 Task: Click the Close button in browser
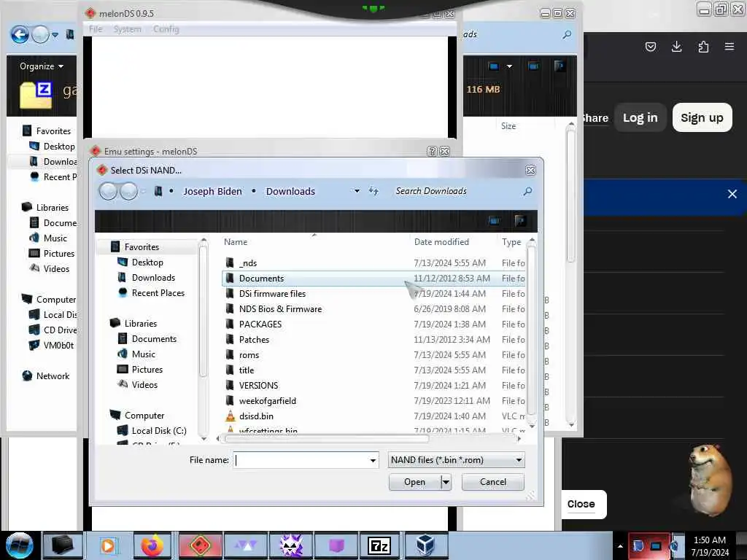click(x=581, y=504)
